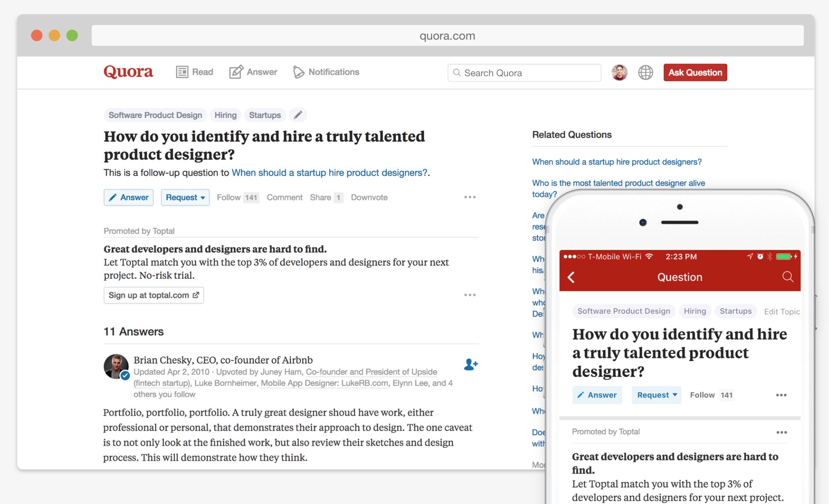Viewport: 829px width, 504px height.
Task: Expand the Request dropdown on mobile
Action: (656, 394)
